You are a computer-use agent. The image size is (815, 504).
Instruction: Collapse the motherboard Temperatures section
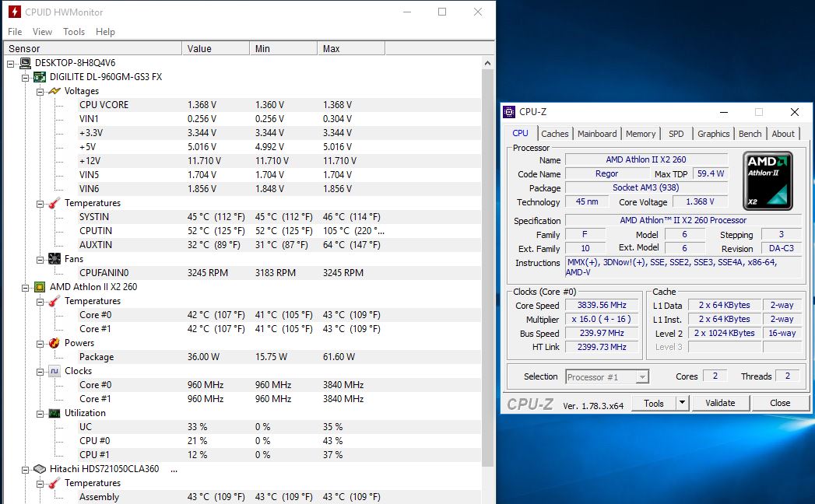[40, 204]
